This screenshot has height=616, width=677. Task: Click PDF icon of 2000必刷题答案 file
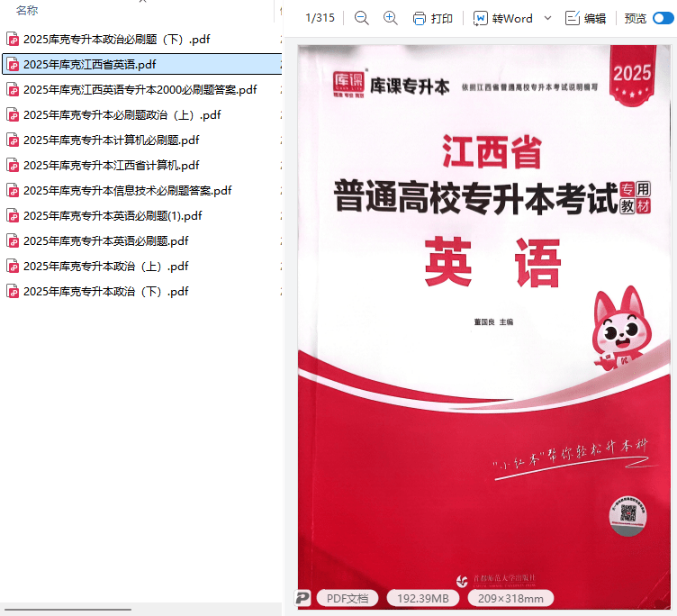tap(13, 90)
